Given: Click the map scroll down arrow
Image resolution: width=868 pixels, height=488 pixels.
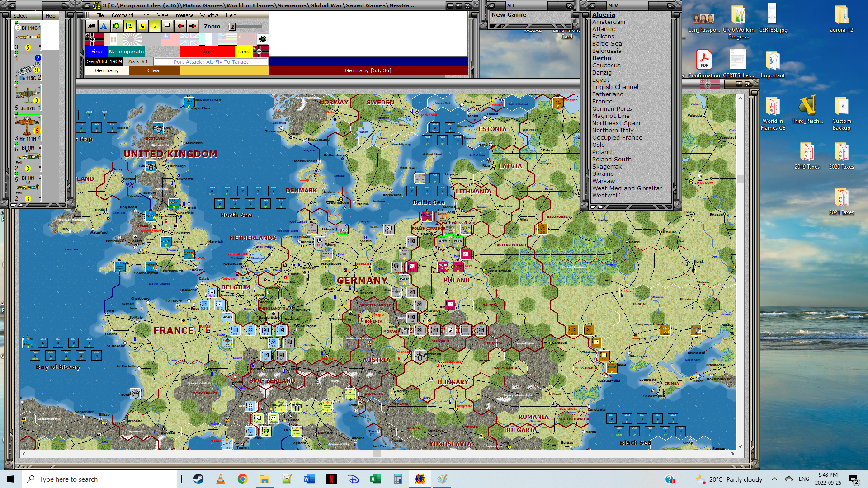Looking at the screenshot, I should pyautogui.click(x=740, y=446).
